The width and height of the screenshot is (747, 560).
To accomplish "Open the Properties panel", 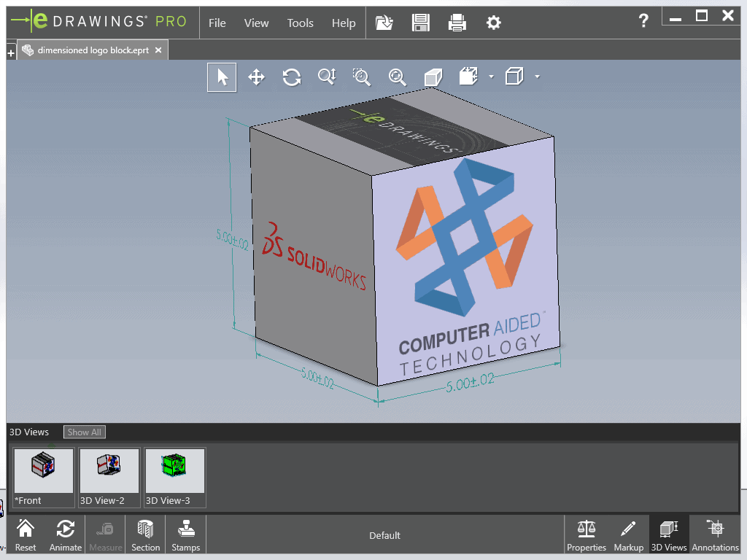I will (x=587, y=535).
